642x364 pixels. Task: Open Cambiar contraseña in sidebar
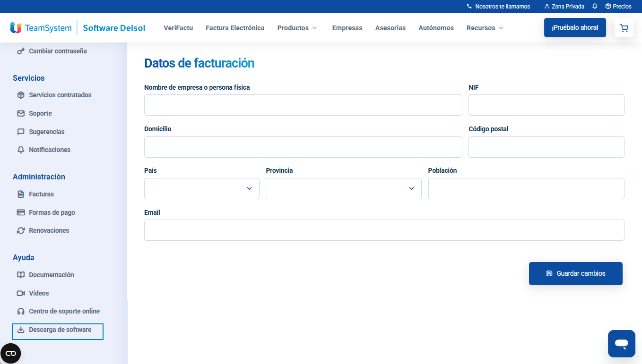tap(58, 51)
